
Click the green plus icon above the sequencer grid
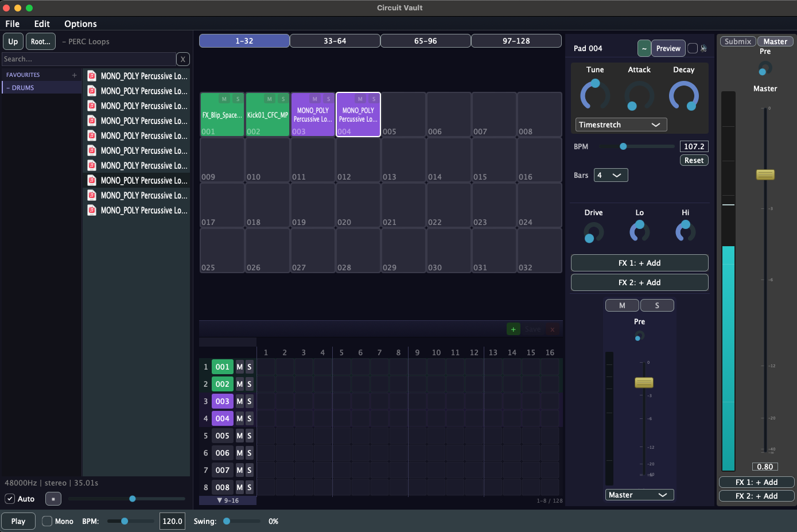point(514,329)
